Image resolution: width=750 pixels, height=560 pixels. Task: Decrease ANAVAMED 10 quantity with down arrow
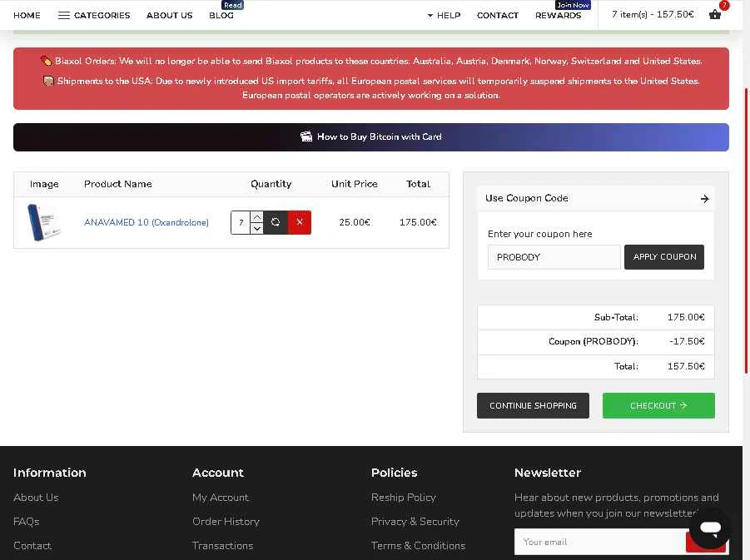tap(257, 229)
